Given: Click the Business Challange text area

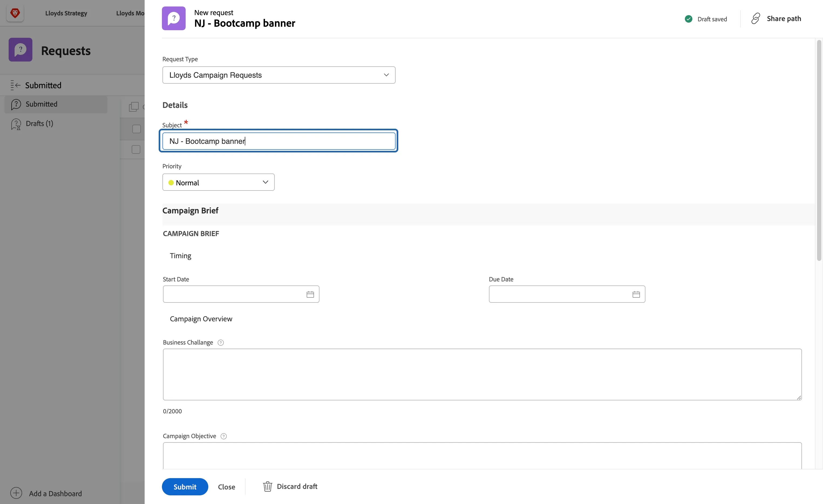Looking at the screenshot, I should point(482,374).
